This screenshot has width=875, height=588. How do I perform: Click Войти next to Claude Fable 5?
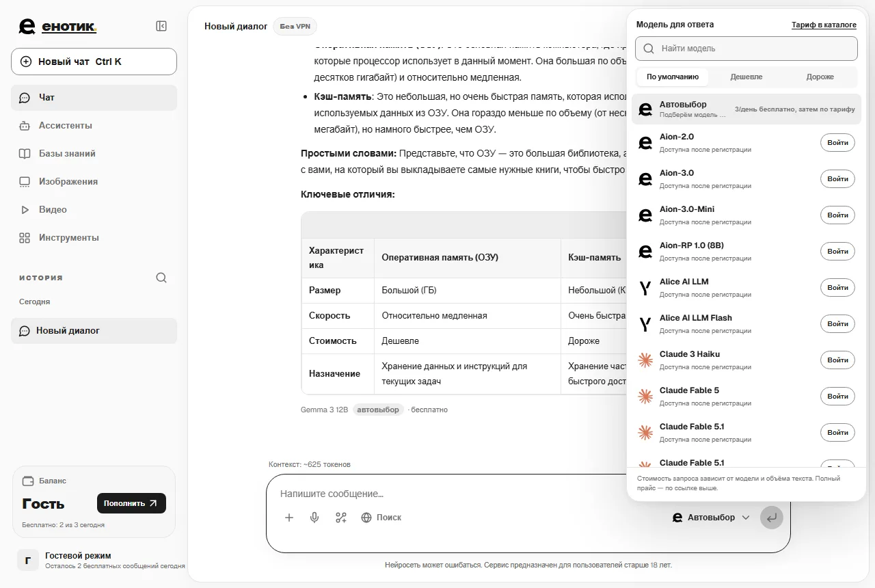(x=837, y=397)
